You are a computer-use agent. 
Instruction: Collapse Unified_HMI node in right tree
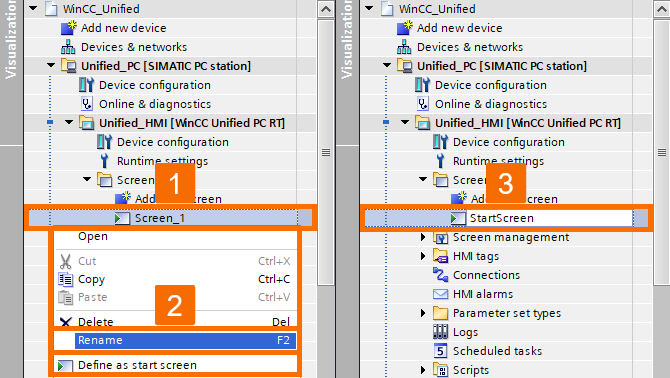[x=405, y=122]
